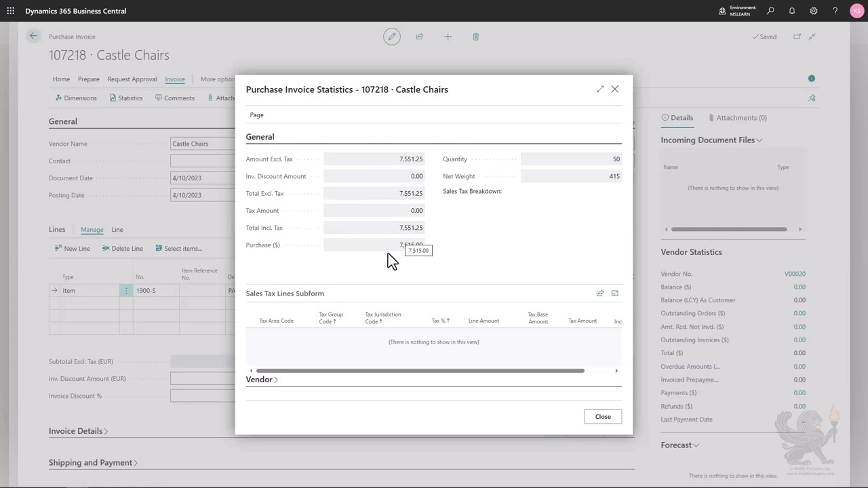Open the Page menu in dialog
Screen dimensions: 868x488
[256, 115]
